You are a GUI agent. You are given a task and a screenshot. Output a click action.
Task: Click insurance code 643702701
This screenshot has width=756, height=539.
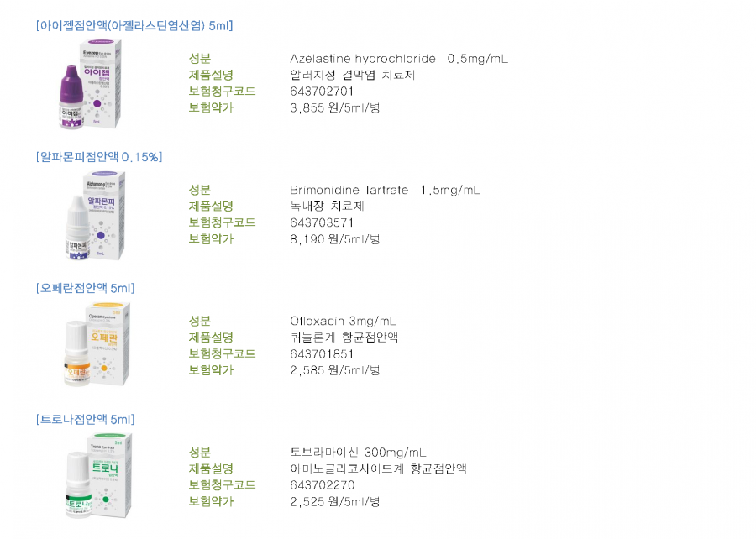[322, 92]
